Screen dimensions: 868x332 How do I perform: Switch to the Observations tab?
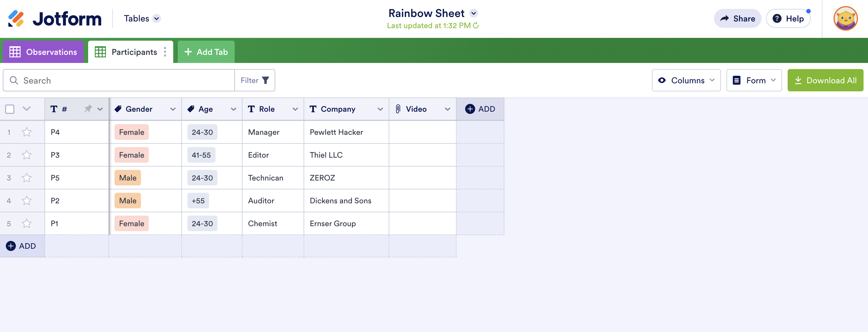(x=43, y=52)
